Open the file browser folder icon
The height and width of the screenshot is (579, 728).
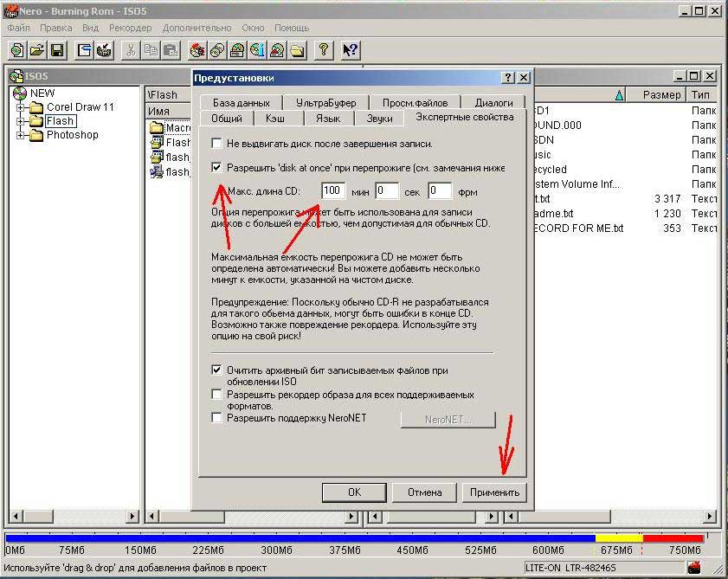[297, 49]
